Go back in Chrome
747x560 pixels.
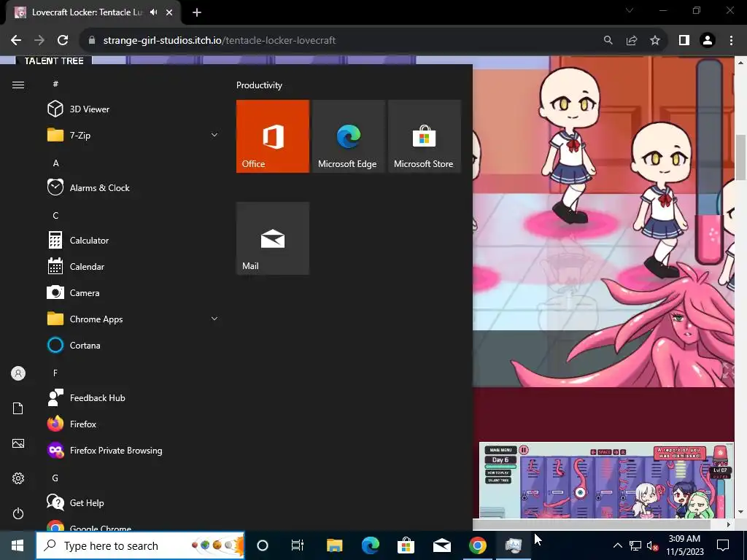[x=16, y=41]
